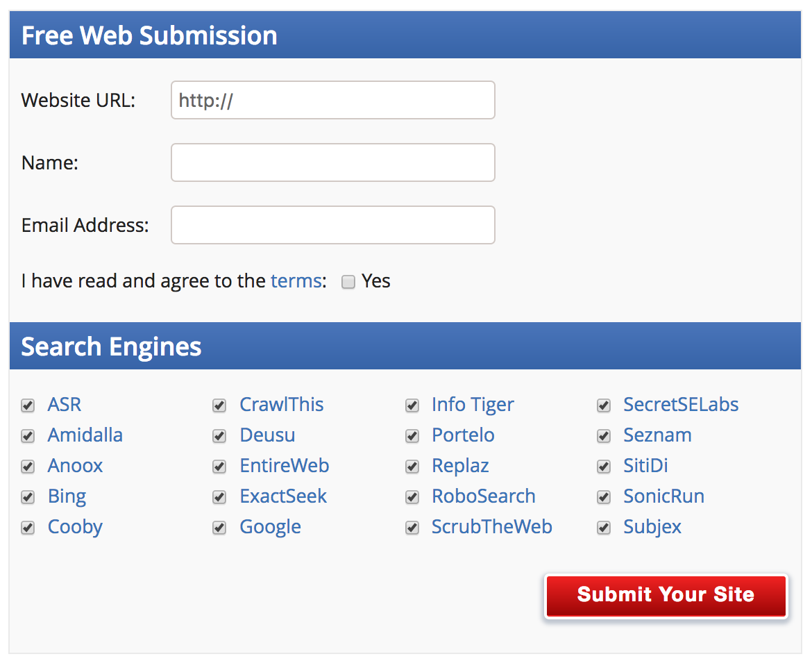
Task: Uncheck the ASR search engine checkbox
Action: pos(28,405)
